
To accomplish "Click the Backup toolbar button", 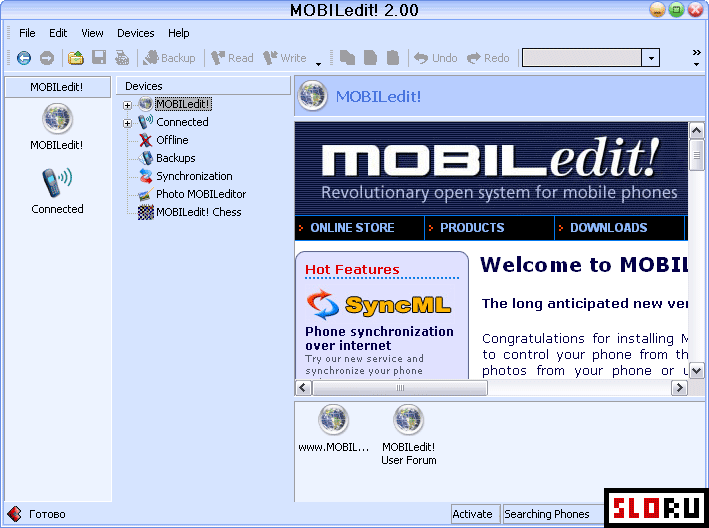I will pos(169,58).
